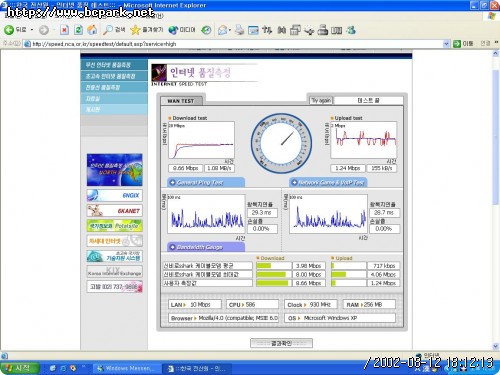Click the IE Back arrow button
The image size is (500, 375).
pos(9,30)
